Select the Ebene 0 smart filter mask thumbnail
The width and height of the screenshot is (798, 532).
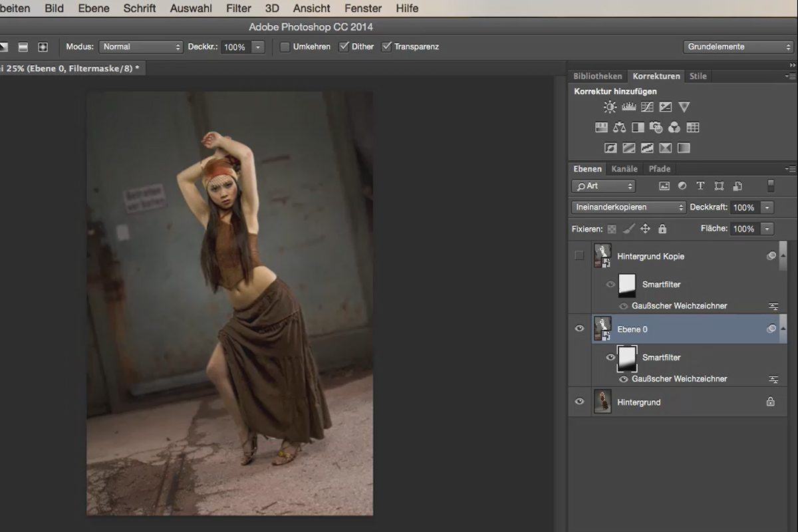coord(627,358)
